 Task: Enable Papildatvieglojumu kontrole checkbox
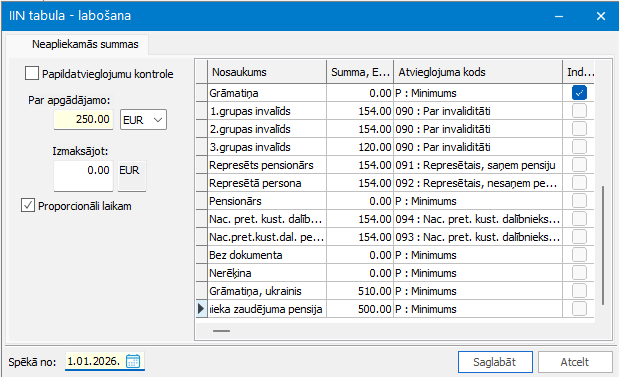pyautogui.click(x=32, y=73)
